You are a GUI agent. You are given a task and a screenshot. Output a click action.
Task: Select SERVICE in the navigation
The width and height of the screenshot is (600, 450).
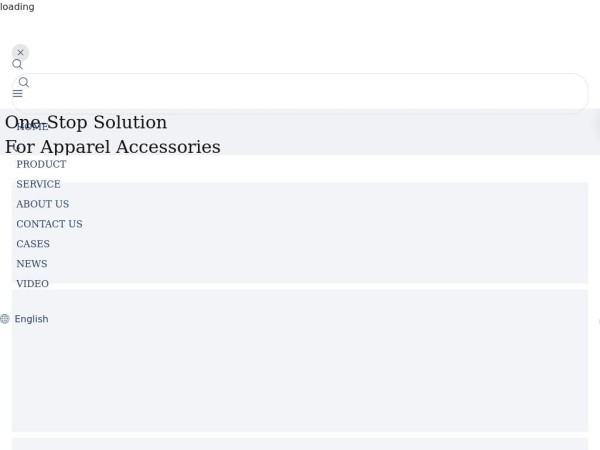pyautogui.click(x=38, y=184)
